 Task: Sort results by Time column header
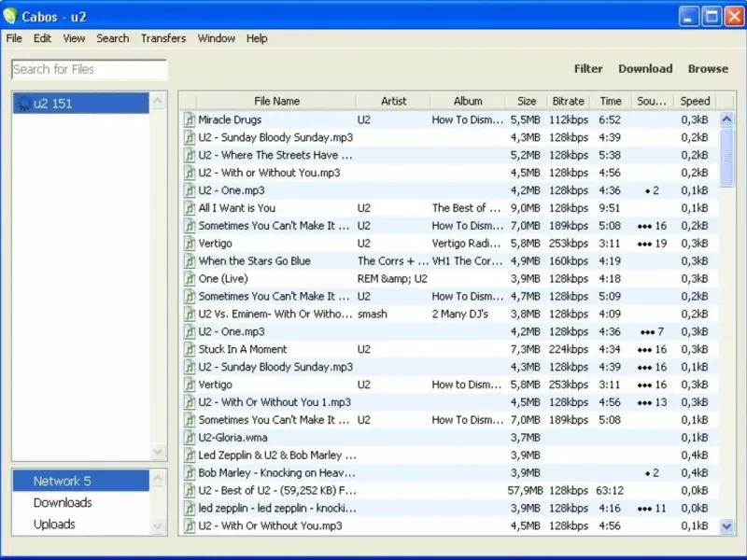click(611, 101)
